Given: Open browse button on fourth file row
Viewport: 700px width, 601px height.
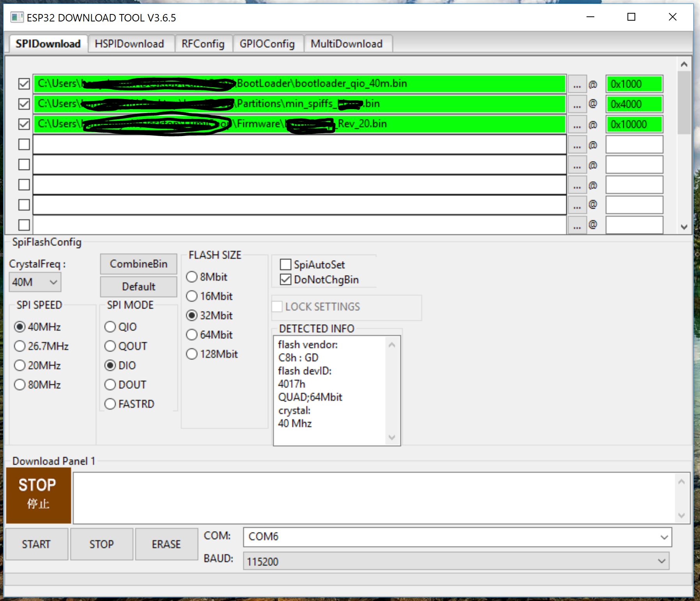Looking at the screenshot, I should click(577, 145).
